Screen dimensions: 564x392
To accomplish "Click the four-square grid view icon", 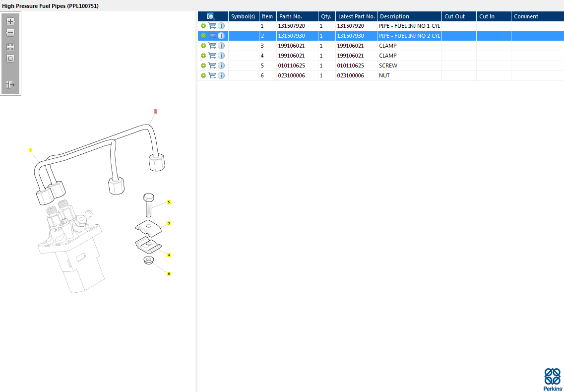I will 10,47.
